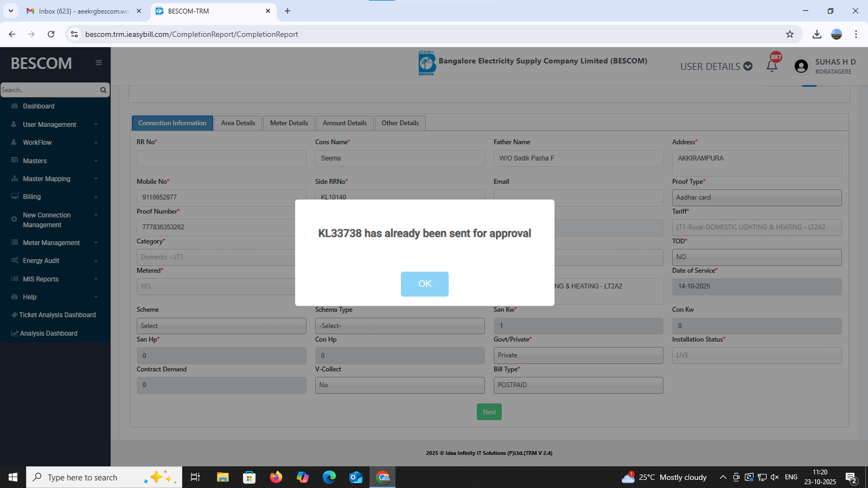Click the BESCOM company logo
868x488 pixels.
(x=427, y=63)
